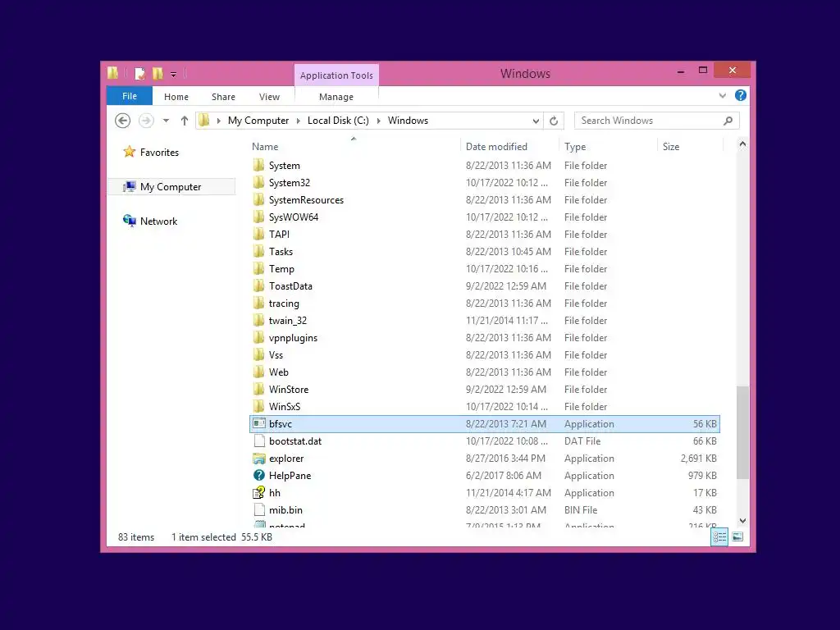Click the mib.bin file icon
The image size is (840, 630).
coord(259,509)
